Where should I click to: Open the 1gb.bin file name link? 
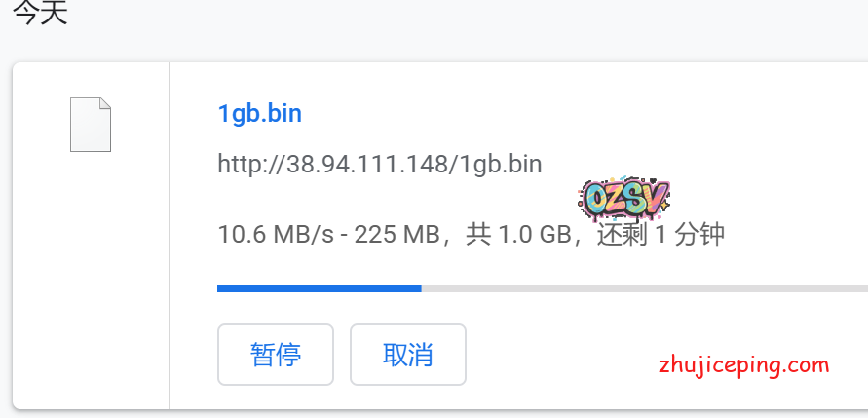click(x=260, y=113)
